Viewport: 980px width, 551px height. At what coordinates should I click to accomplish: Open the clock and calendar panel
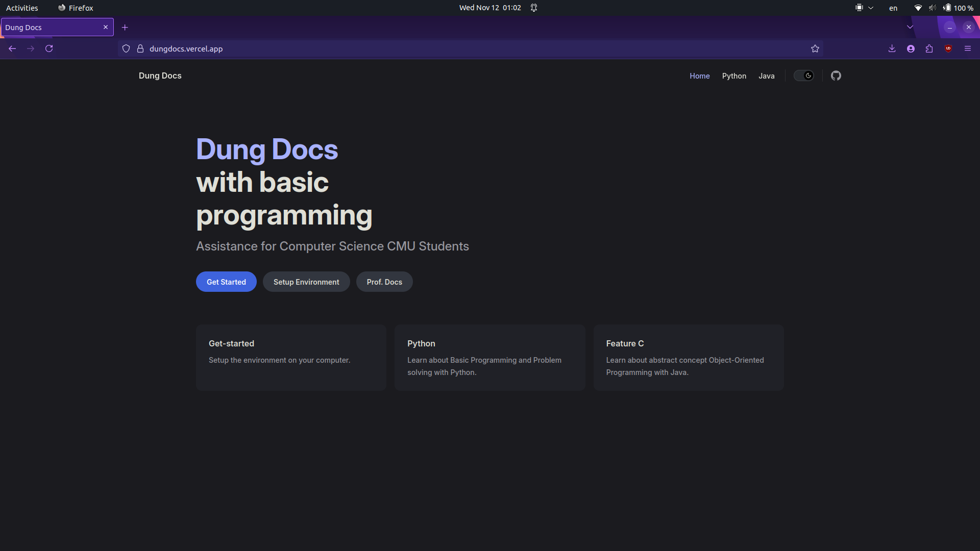[x=490, y=8]
